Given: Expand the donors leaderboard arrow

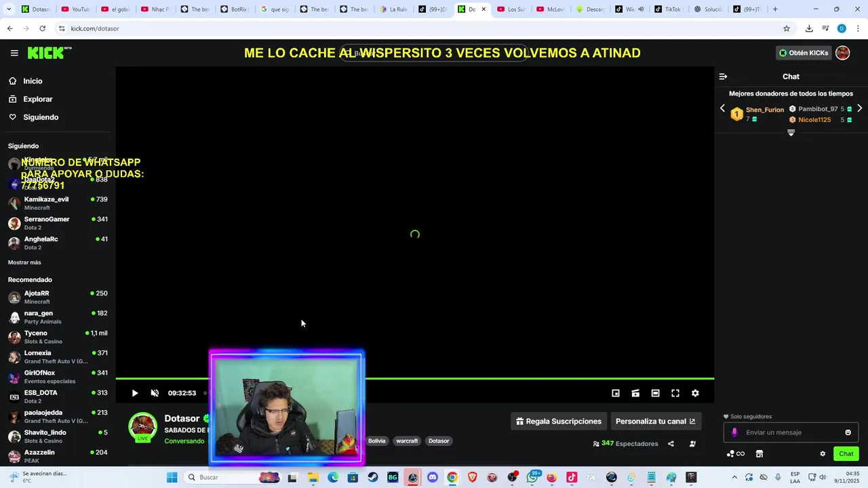Looking at the screenshot, I should pyautogui.click(x=791, y=133).
